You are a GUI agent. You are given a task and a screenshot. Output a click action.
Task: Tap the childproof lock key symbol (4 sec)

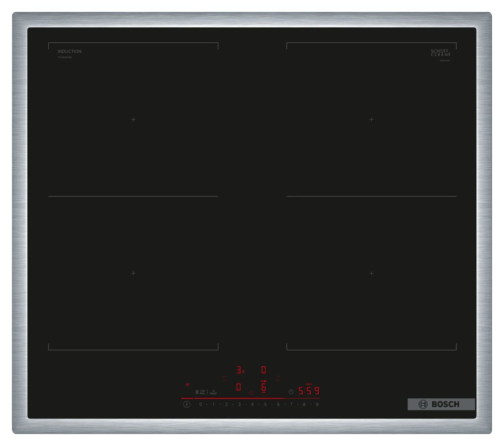tap(202, 392)
